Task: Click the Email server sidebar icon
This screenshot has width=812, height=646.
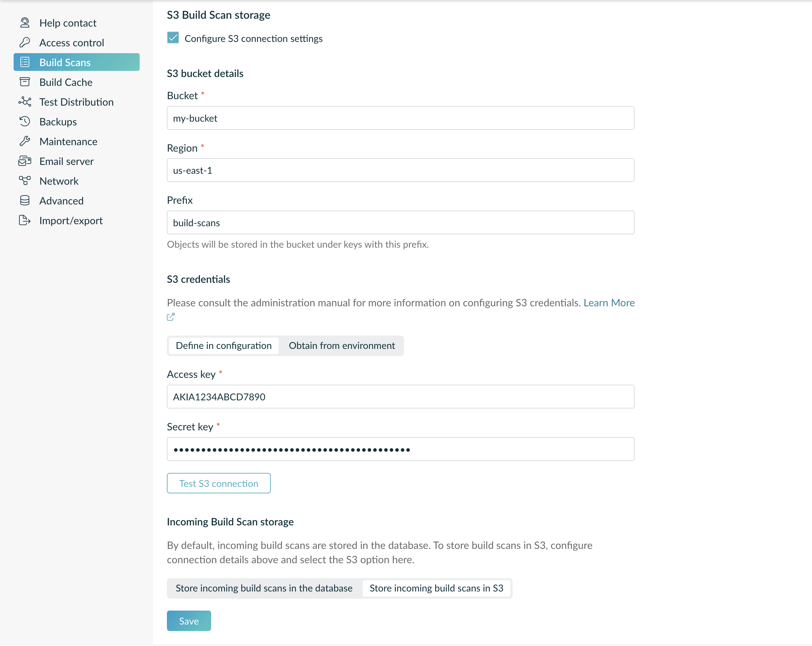Action: point(25,161)
